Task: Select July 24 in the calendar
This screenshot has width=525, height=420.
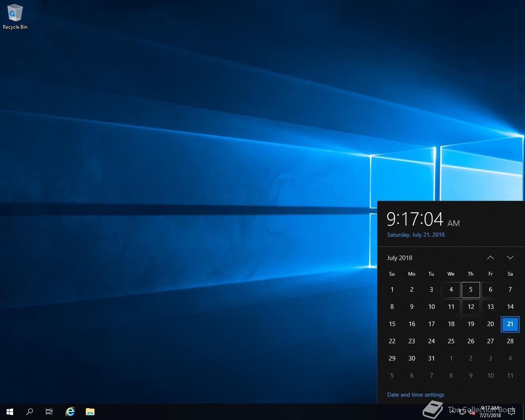Action: pyautogui.click(x=431, y=341)
